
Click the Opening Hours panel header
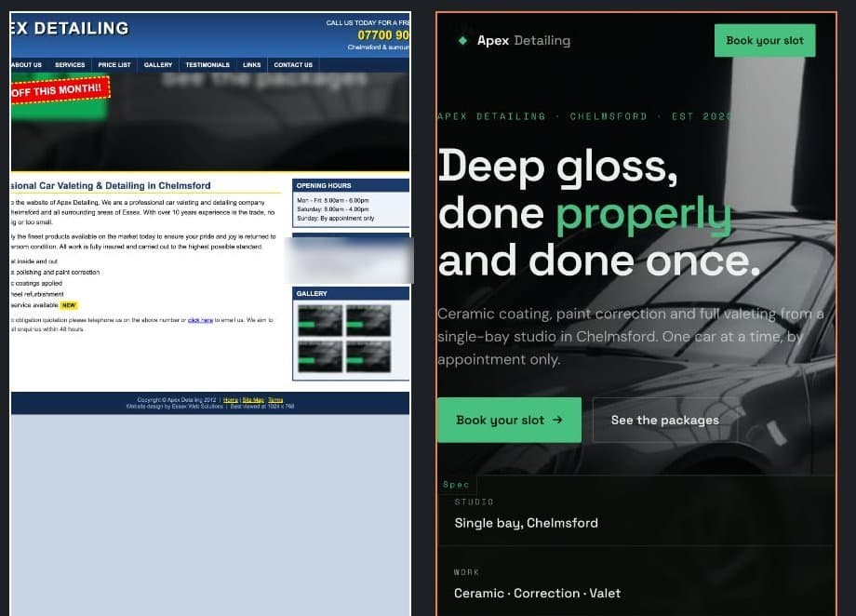click(x=351, y=186)
